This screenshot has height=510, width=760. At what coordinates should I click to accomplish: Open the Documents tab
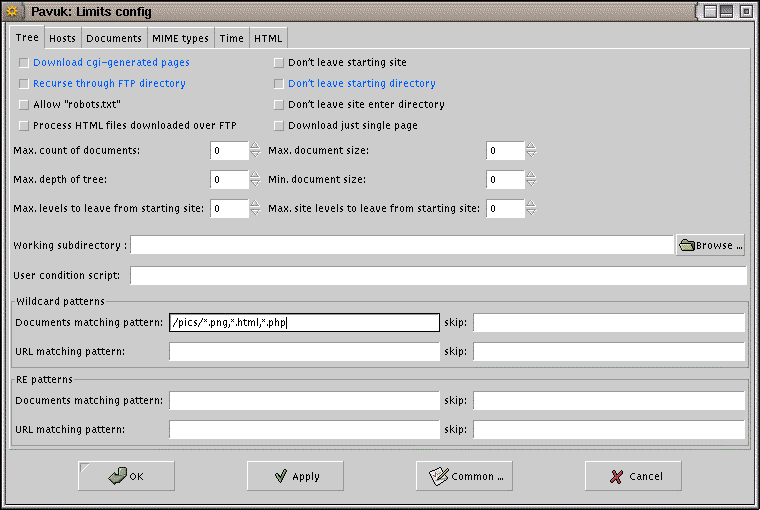pyautogui.click(x=114, y=38)
